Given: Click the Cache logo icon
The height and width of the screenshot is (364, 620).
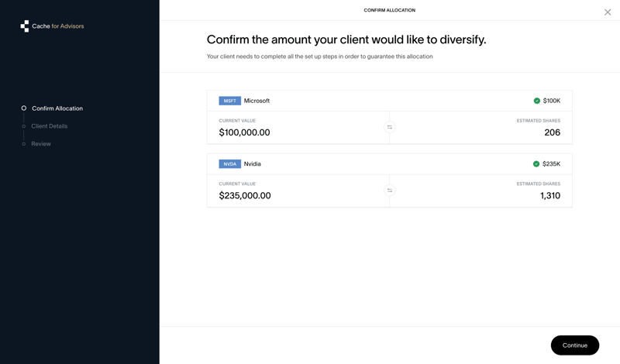Looking at the screenshot, I should pos(25,26).
